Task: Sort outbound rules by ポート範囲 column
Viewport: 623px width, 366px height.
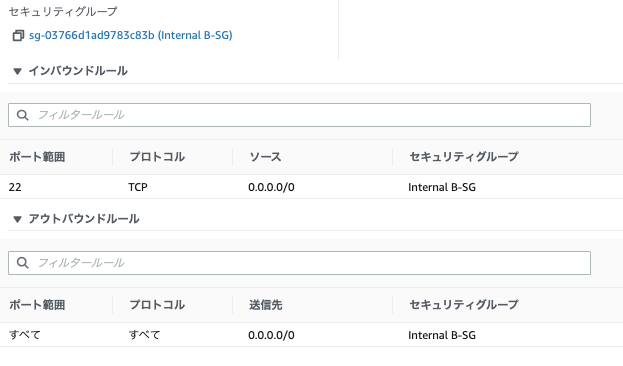Action: click(x=37, y=305)
